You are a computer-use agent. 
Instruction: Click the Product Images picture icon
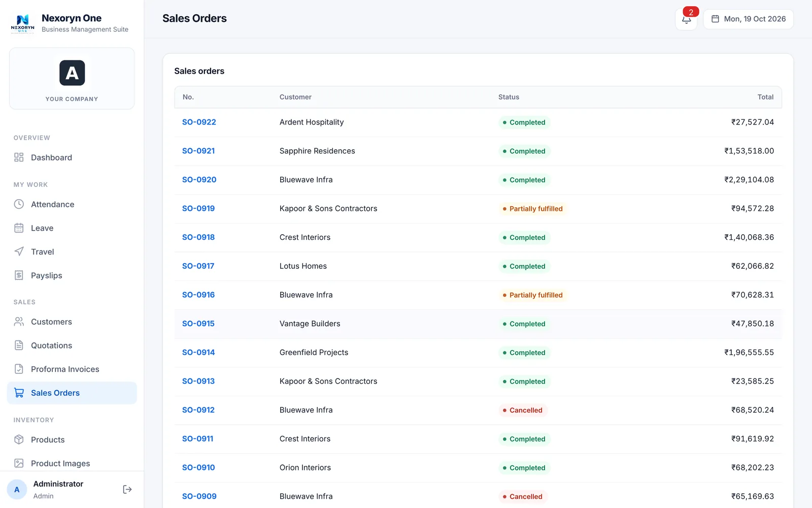(19, 463)
